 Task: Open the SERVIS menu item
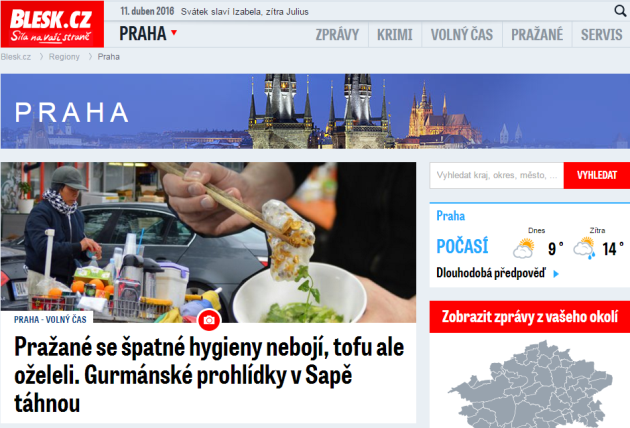point(601,35)
